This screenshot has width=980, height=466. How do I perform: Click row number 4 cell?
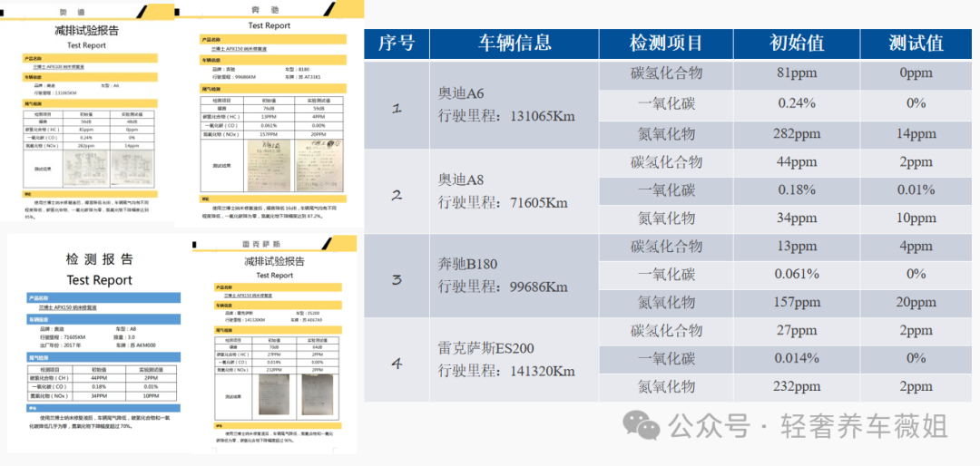tap(397, 360)
